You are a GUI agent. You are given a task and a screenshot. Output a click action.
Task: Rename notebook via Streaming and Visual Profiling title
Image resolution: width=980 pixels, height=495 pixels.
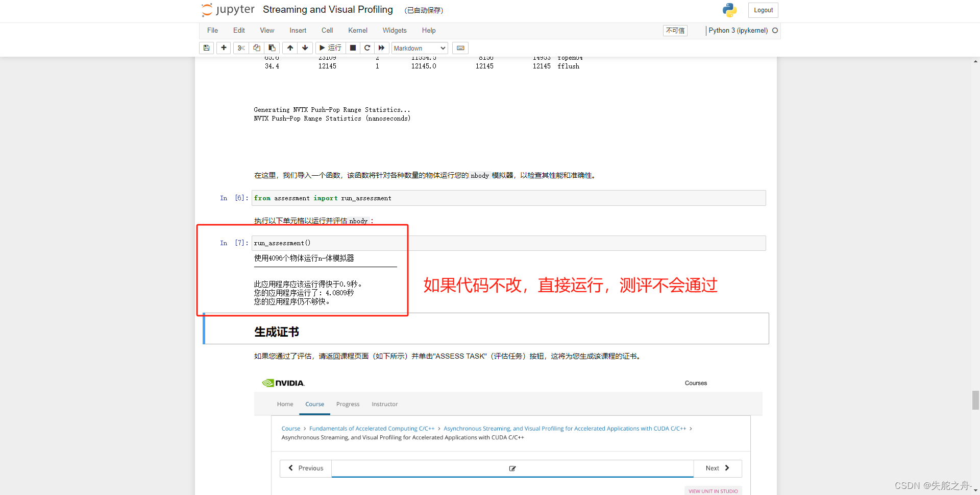328,10
